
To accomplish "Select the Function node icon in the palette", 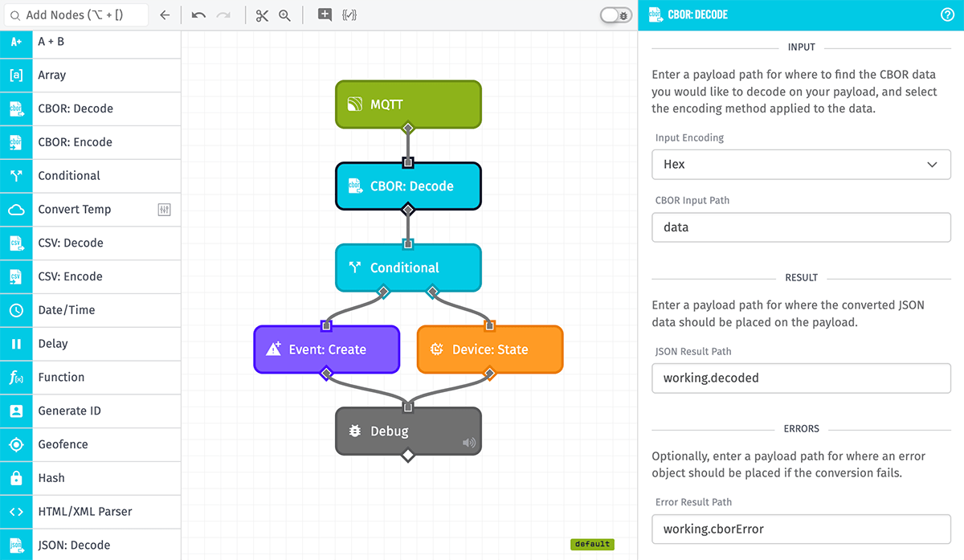I will 17,377.
